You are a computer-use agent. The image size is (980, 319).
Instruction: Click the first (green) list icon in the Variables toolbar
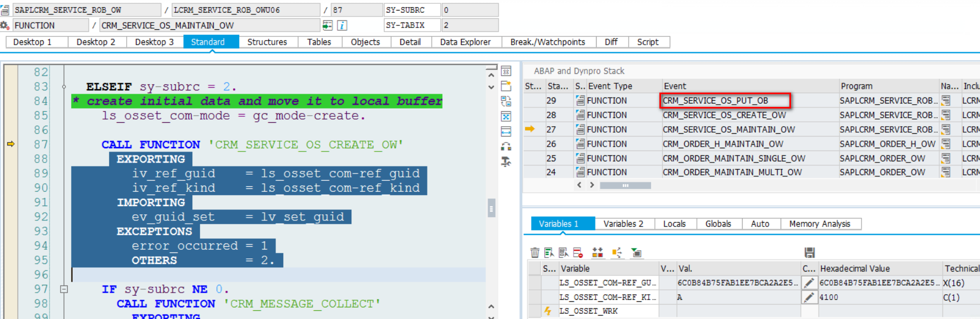pos(549,252)
